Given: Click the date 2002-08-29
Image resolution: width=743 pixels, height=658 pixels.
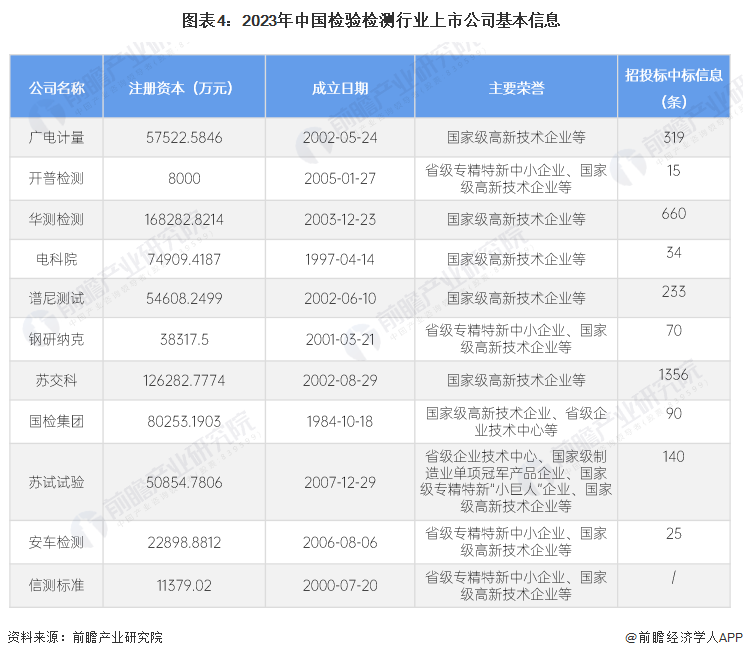Looking at the screenshot, I should 340,380.
